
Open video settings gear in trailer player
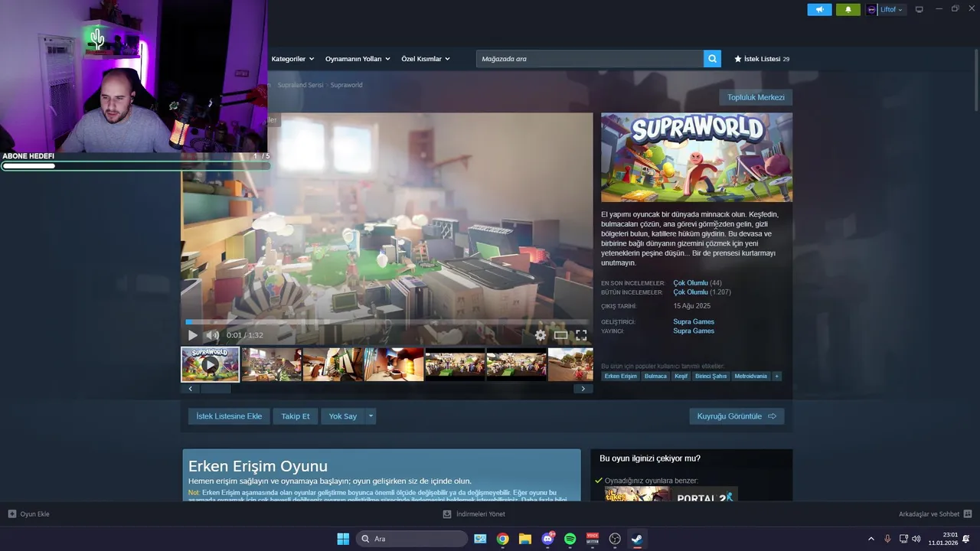[541, 335]
